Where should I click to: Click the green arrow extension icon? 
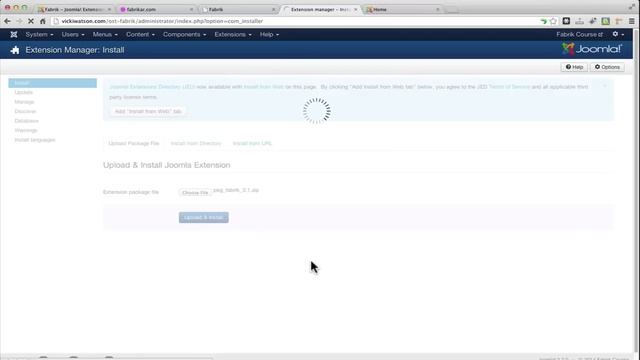[x=543, y=21]
